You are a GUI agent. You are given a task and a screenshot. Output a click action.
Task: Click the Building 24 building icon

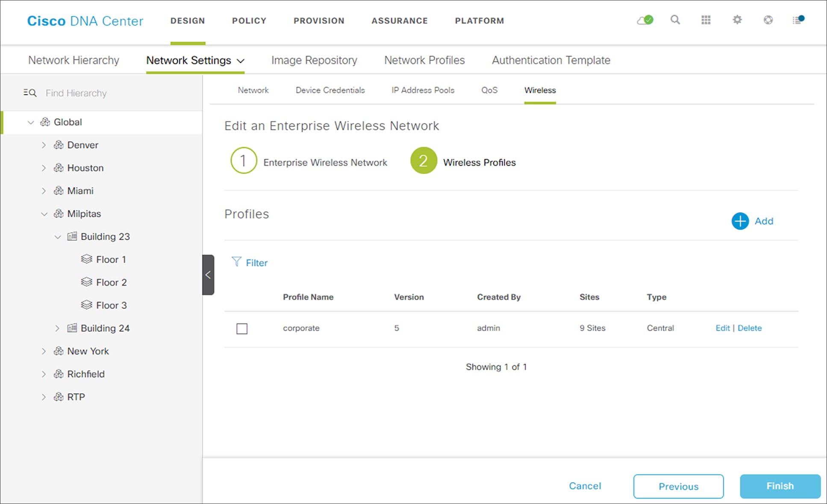(x=72, y=328)
